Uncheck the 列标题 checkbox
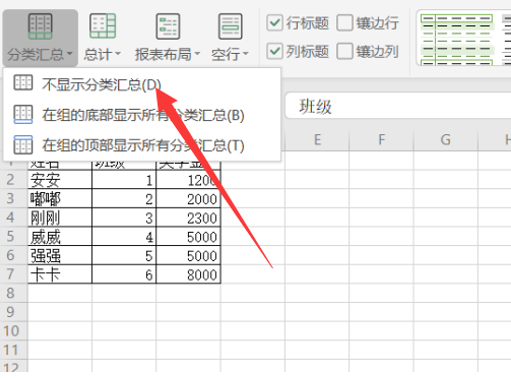The image size is (511, 378). [x=275, y=51]
